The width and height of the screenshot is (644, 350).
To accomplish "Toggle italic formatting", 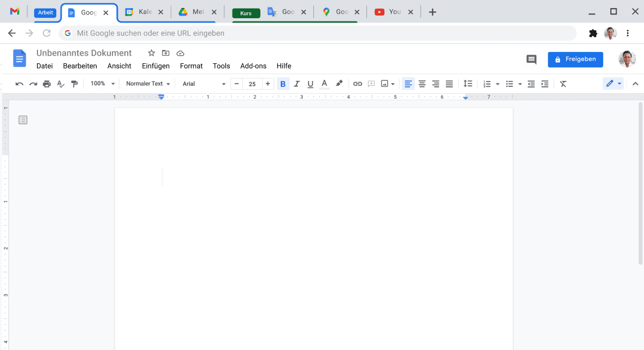I will (x=297, y=84).
